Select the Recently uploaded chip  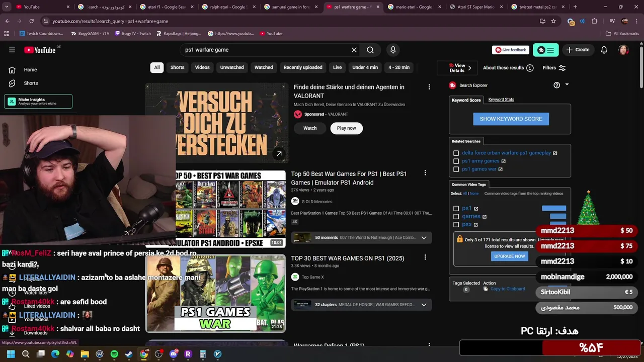coord(303,67)
